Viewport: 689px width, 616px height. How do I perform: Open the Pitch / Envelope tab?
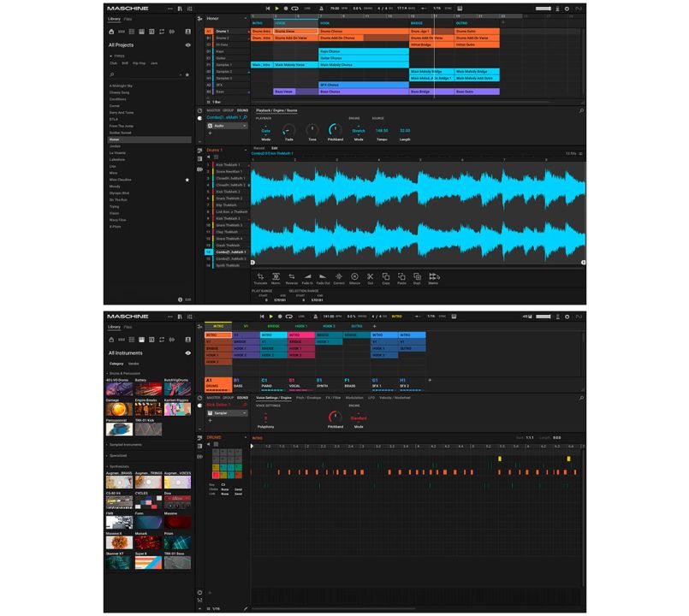pyautogui.click(x=309, y=398)
